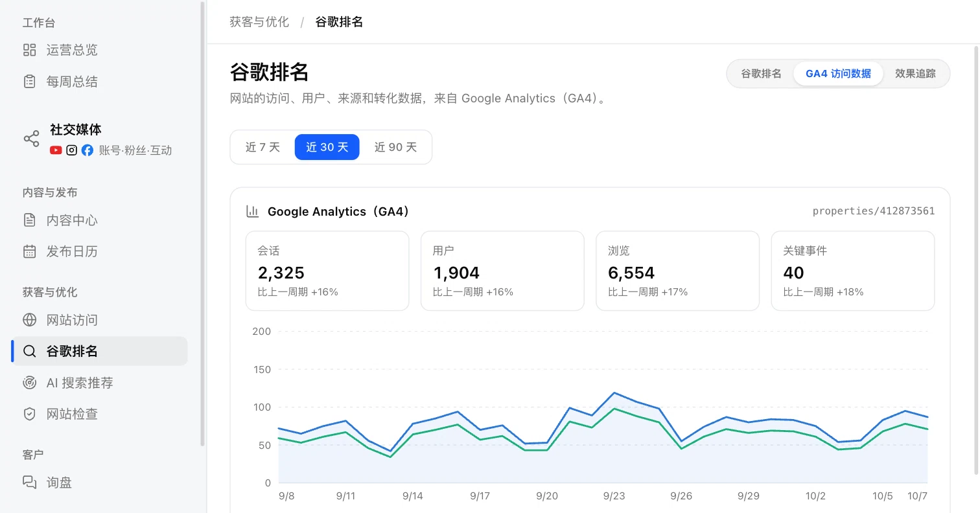Image resolution: width=980 pixels, height=513 pixels.
Task: Click the 浏览 6,554 metric card
Action: point(677,271)
